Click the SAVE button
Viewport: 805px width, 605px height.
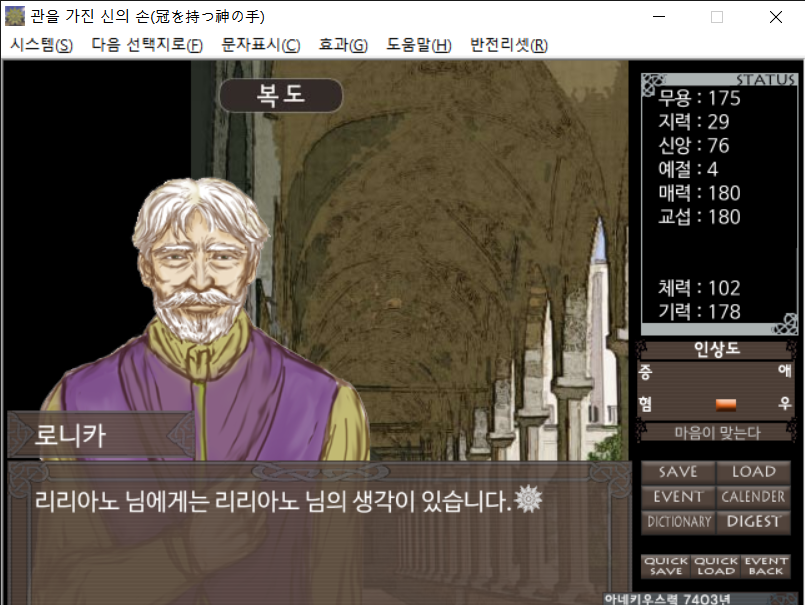pyautogui.click(x=678, y=471)
